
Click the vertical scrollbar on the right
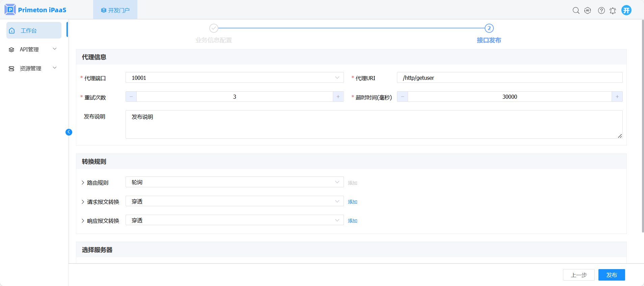tap(642, 126)
